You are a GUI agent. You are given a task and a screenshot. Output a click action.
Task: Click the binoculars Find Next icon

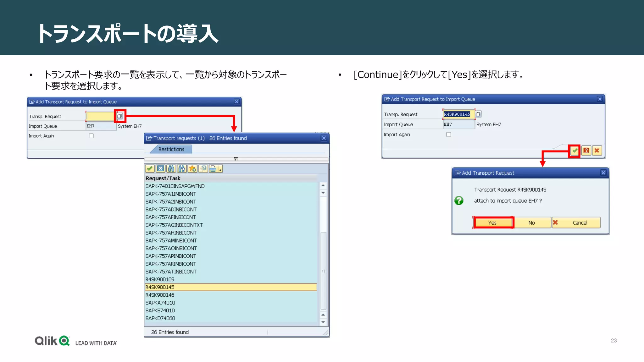(182, 169)
